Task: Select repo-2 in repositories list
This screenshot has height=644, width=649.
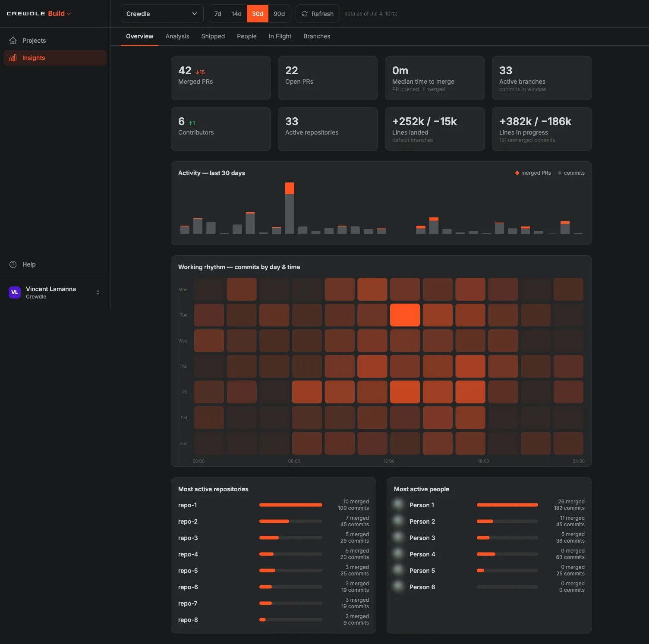Action: coord(274,521)
